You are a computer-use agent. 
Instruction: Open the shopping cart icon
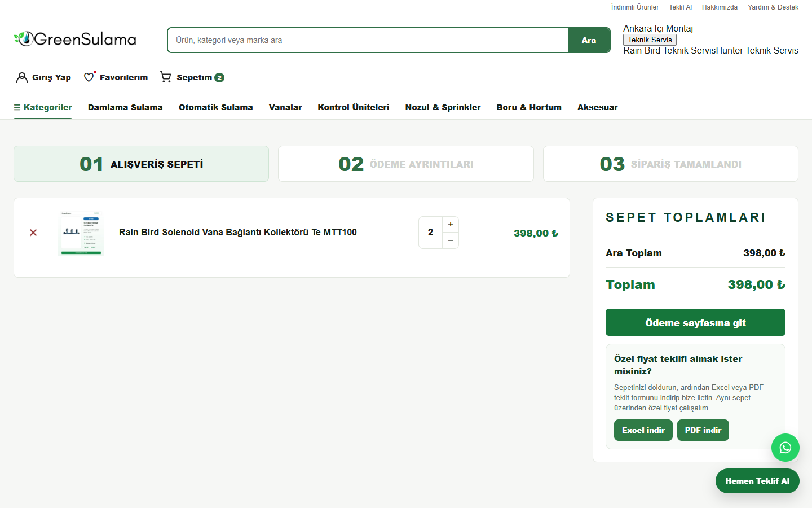(x=166, y=77)
